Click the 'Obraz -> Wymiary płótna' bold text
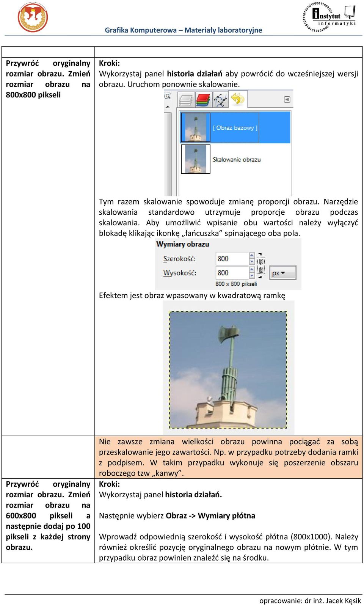Image resolution: width=364 pixels, height=605 pixels. point(210,516)
